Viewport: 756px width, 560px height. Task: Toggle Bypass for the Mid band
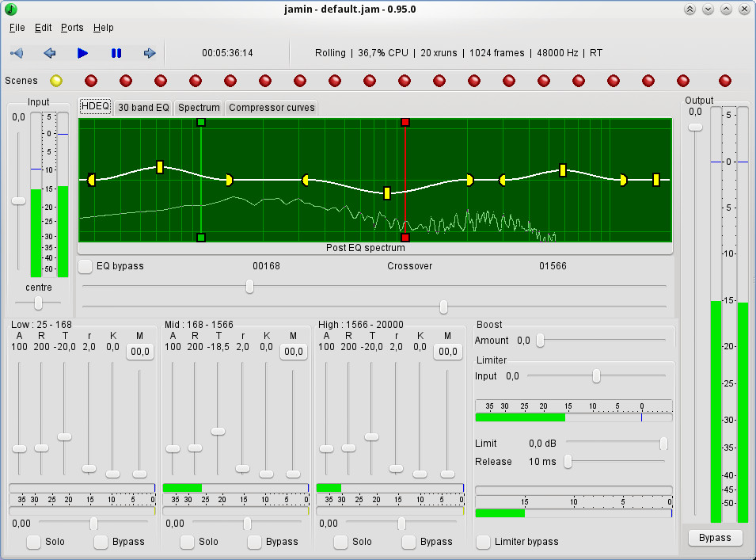pyautogui.click(x=255, y=542)
